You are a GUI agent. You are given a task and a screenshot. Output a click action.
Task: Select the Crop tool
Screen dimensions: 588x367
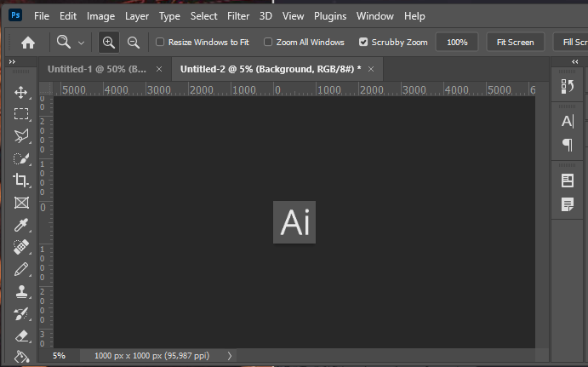point(21,181)
